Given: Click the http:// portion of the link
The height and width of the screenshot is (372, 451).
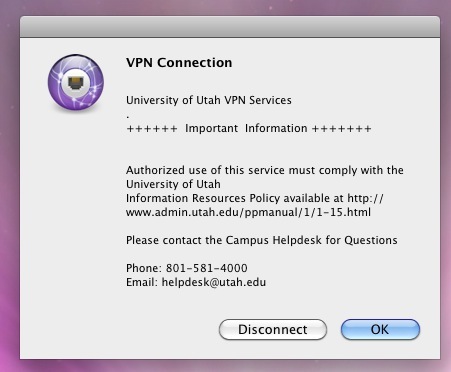Looking at the screenshot, I should (x=365, y=198).
